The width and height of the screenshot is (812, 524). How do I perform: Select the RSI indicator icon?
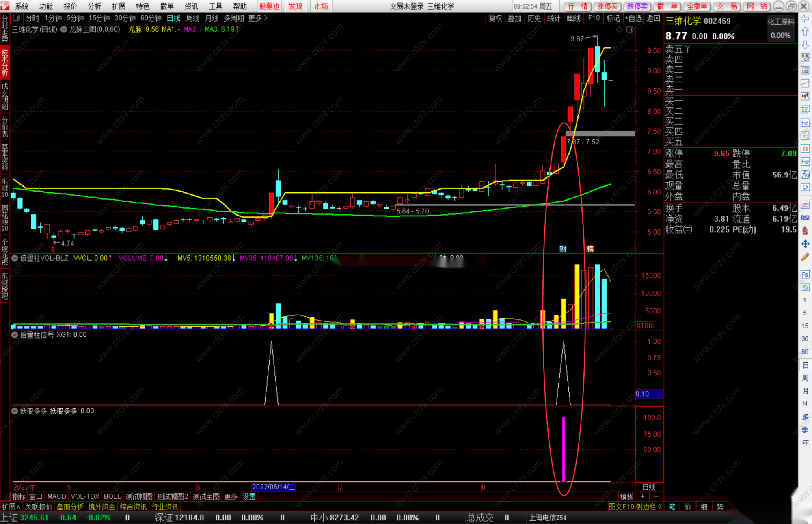coord(805,218)
